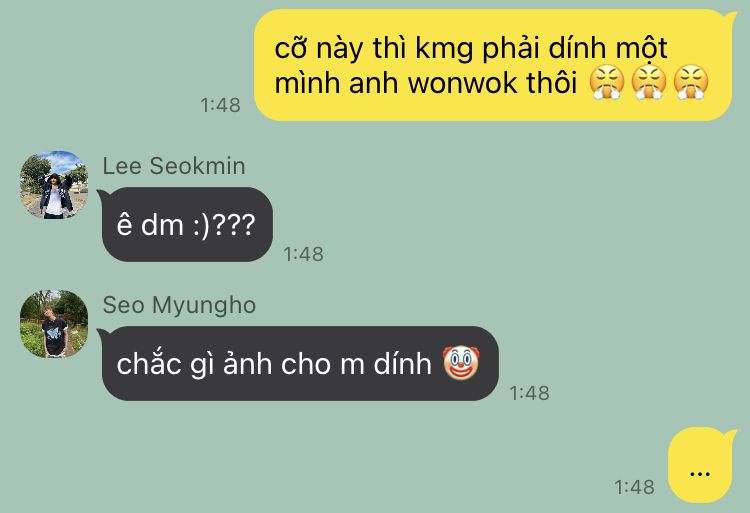Select Lee Seokmin's "ê dm :)???" message
750x513 pixels.
click(186, 224)
